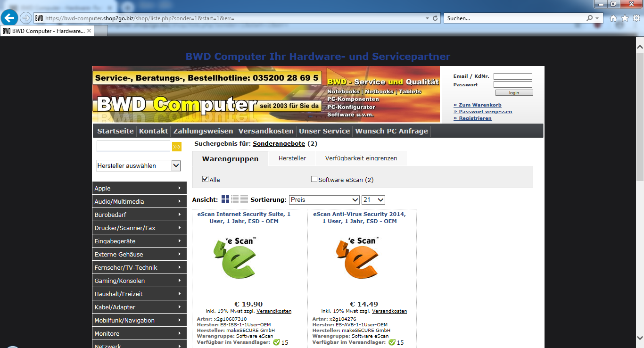Click Versandkosten link under the €14.49 price
Image resolution: width=644 pixels, height=348 pixels.
pos(389,311)
